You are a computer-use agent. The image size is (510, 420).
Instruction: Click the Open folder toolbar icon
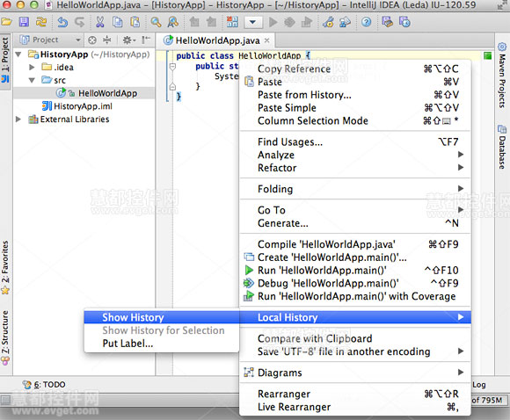6,22
